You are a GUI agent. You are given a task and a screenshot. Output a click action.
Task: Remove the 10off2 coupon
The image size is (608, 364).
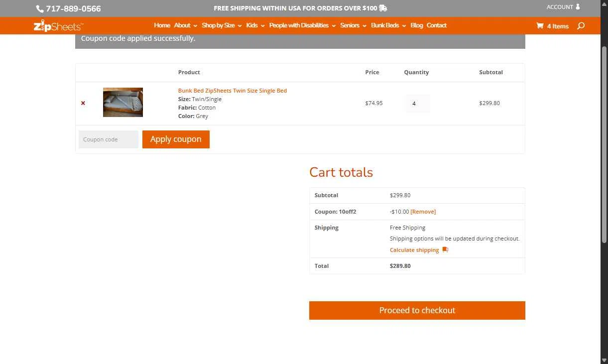click(423, 212)
